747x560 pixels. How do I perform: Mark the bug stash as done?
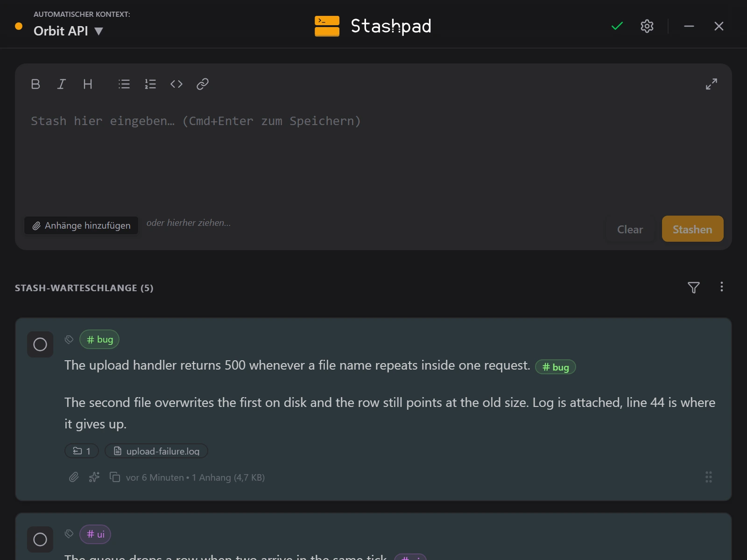40,344
